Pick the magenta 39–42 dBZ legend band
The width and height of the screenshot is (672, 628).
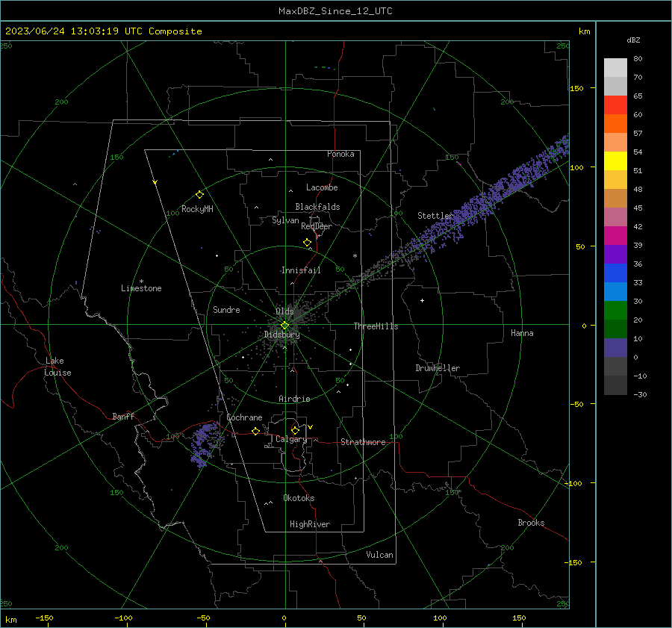[x=615, y=236]
